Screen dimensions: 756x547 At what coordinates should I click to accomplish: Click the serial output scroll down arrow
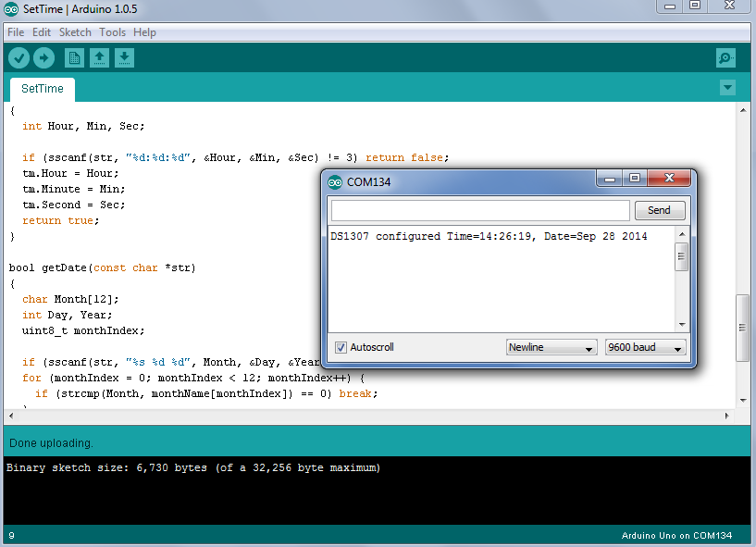point(682,325)
